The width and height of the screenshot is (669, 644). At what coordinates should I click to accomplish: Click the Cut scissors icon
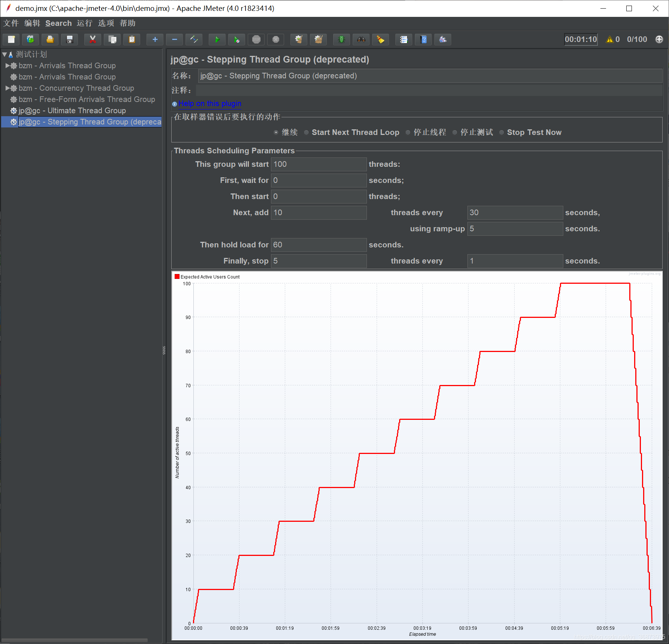pyautogui.click(x=93, y=39)
